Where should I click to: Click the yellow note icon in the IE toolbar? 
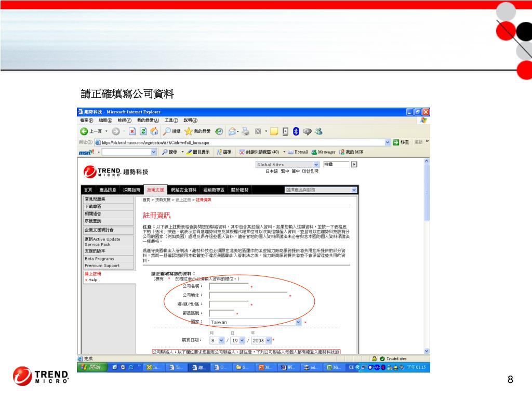274,131
